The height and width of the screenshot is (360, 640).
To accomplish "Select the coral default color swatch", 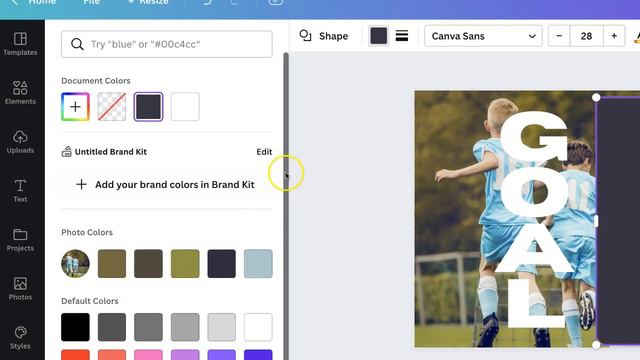I will tap(112, 355).
